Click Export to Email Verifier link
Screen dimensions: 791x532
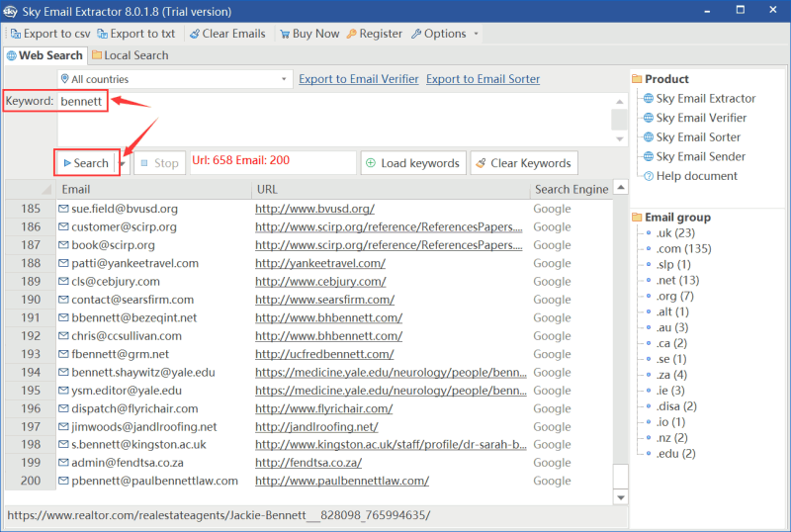[x=358, y=79]
